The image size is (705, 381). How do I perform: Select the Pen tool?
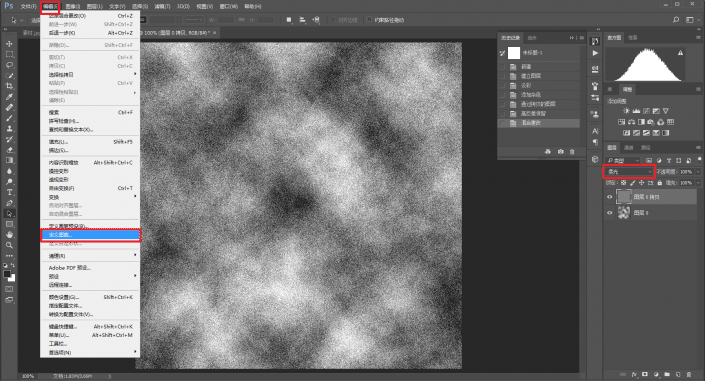(x=9, y=203)
